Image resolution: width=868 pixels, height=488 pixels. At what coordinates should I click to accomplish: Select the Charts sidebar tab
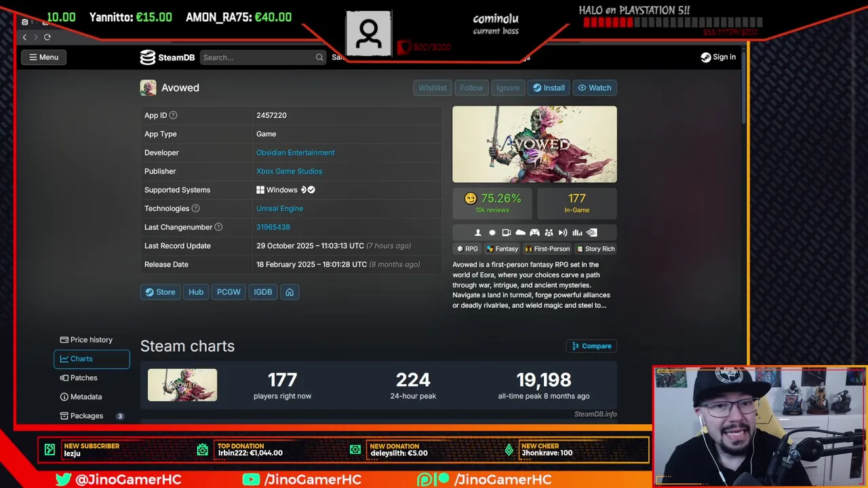[x=92, y=359]
